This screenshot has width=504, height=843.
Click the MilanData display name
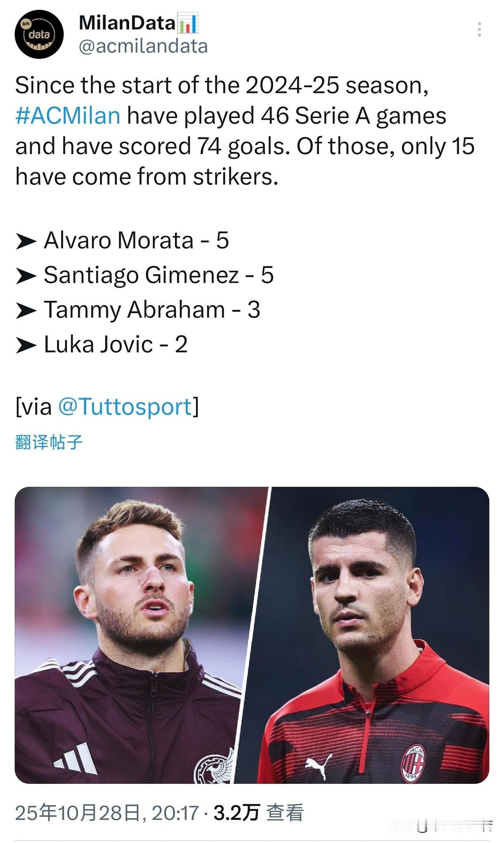pyautogui.click(x=127, y=23)
